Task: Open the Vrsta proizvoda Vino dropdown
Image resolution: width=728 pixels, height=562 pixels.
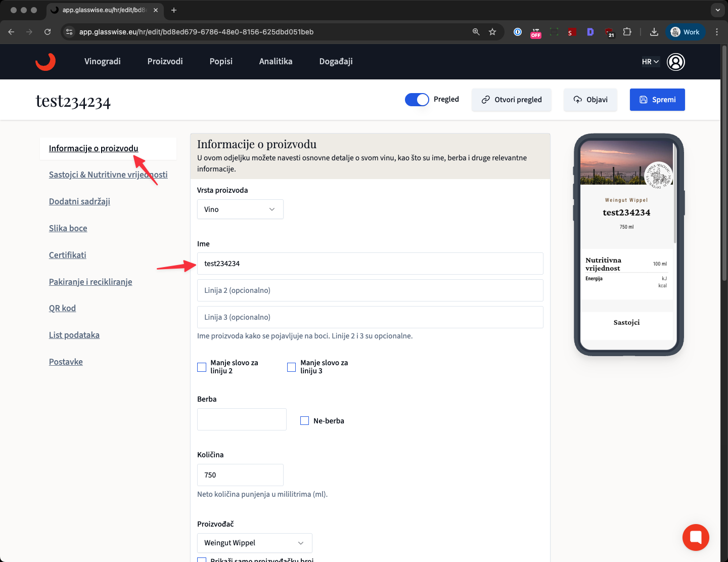Action: point(240,209)
